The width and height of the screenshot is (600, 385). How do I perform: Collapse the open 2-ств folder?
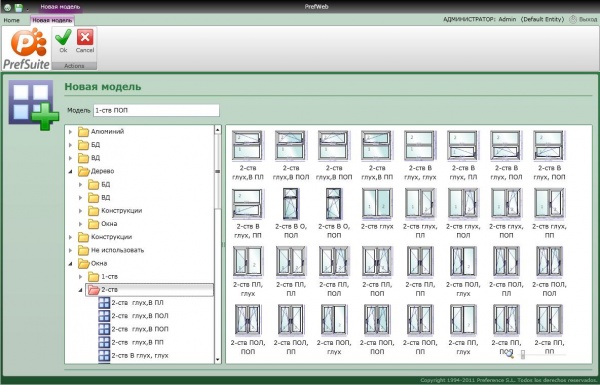(x=80, y=290)
